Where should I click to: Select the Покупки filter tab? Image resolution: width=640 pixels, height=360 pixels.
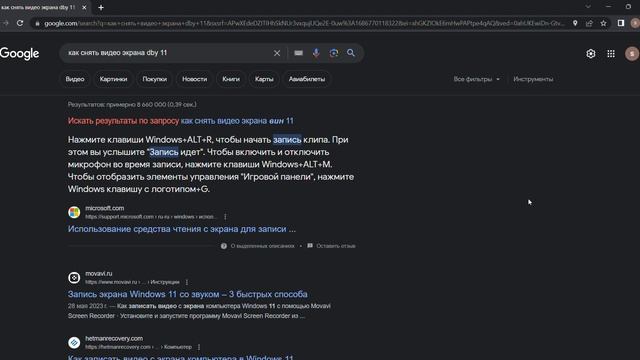coord(155,79)
